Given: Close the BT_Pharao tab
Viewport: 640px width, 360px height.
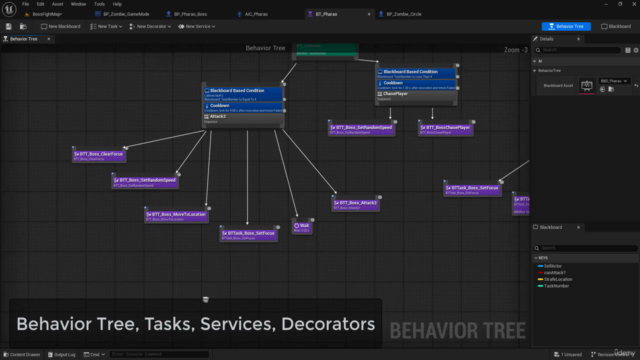Looking at the screenshot, I should (x=369, y=14).
